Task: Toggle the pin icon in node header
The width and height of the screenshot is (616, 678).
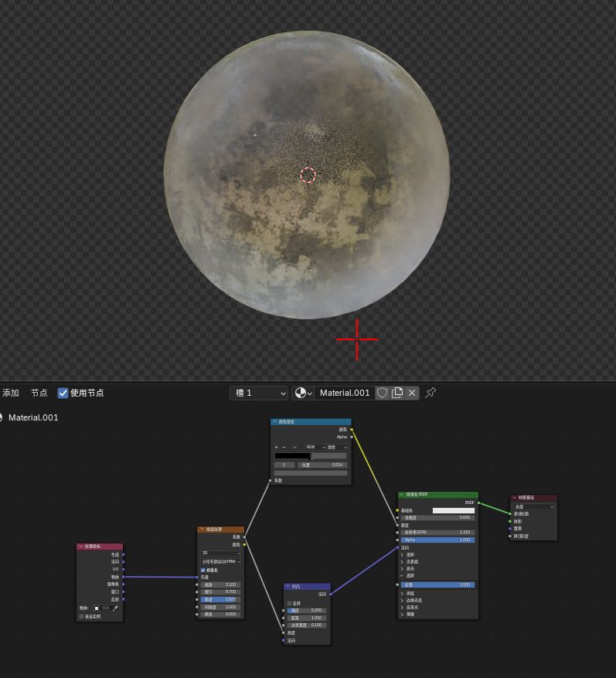Action: point(431,393)
